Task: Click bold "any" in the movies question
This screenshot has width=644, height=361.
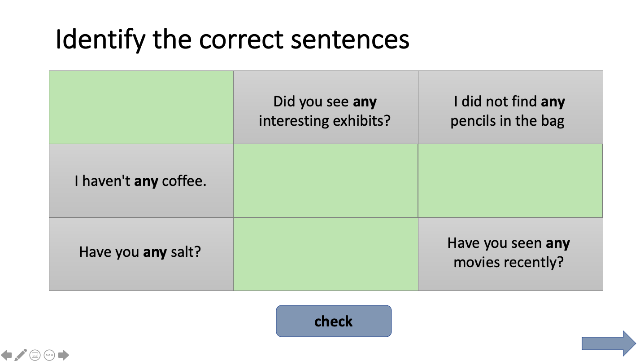Action: (558, 243)
